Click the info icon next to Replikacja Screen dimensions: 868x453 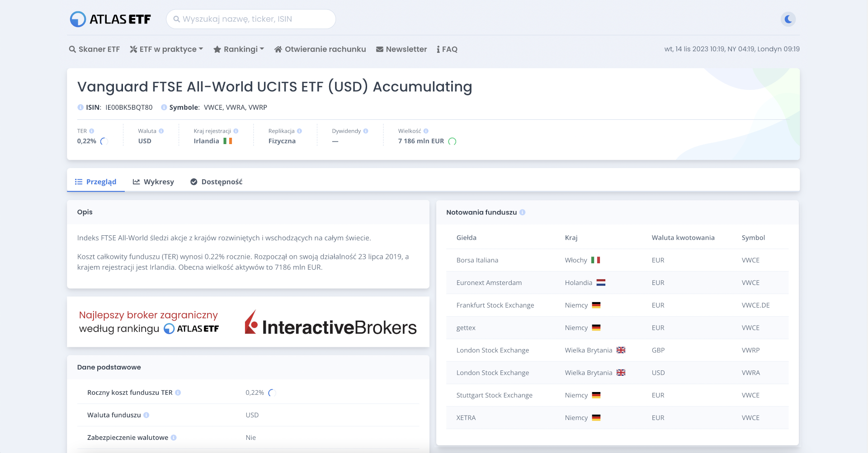(299, 131)
